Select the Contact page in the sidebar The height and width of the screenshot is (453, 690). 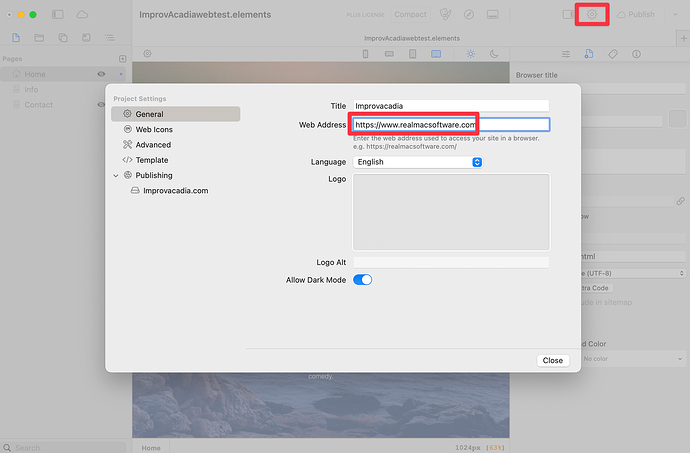pyautogui.click(x=63, y=105)
